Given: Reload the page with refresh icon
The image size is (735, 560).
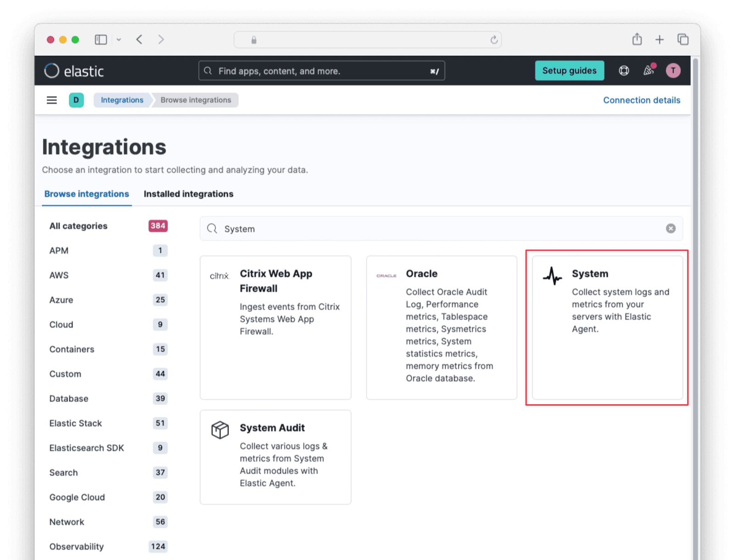Looking at the screenshot, I should click(494, 40).
